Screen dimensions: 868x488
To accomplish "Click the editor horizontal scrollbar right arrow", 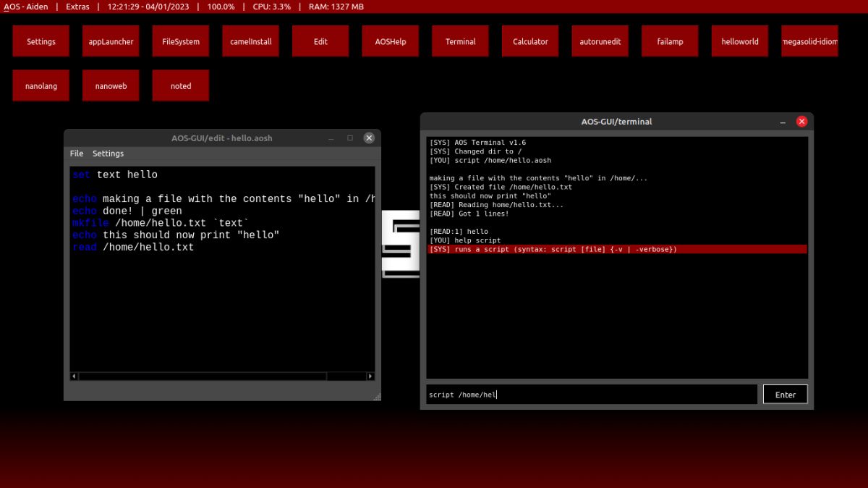I will pos(370,376).
